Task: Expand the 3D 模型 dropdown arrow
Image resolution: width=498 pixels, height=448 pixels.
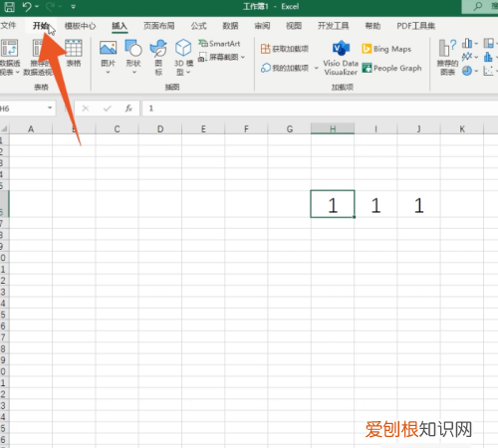Action: [188, 72]
